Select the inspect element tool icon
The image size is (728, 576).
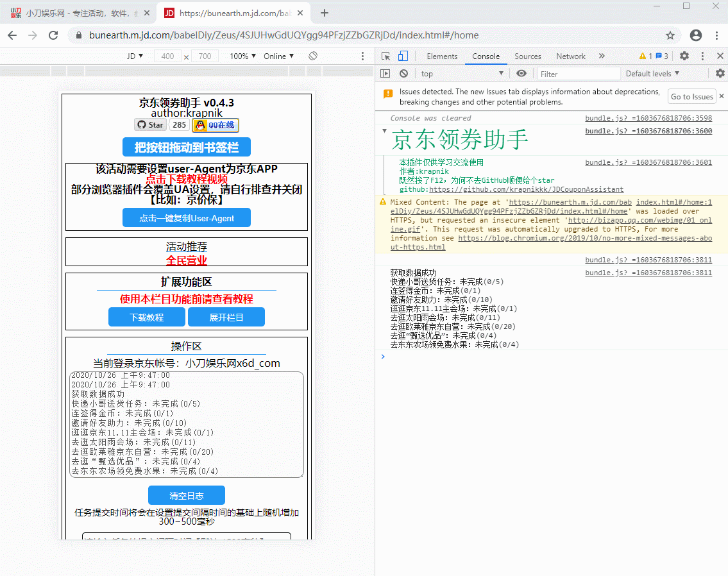387,56
